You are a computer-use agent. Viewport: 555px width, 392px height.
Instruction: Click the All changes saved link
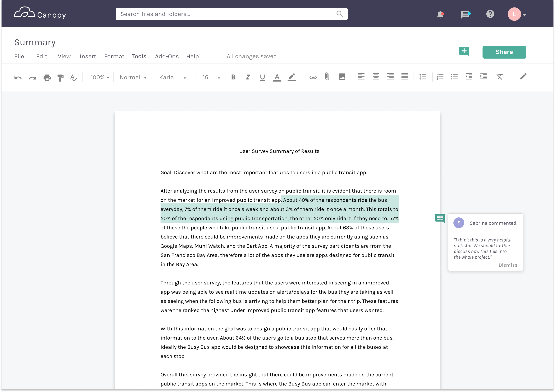252,56
